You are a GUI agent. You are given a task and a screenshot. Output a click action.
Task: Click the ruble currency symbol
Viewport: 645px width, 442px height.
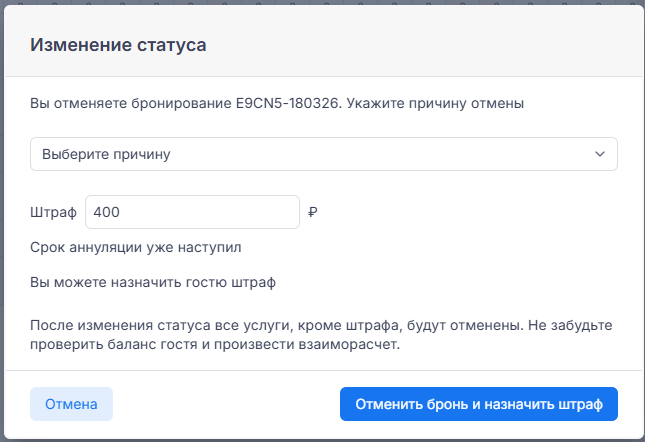click(x=313, y=212)
